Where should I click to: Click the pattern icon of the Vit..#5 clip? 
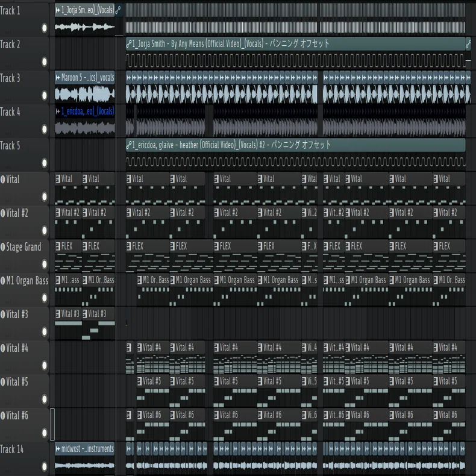click(326, 381)
